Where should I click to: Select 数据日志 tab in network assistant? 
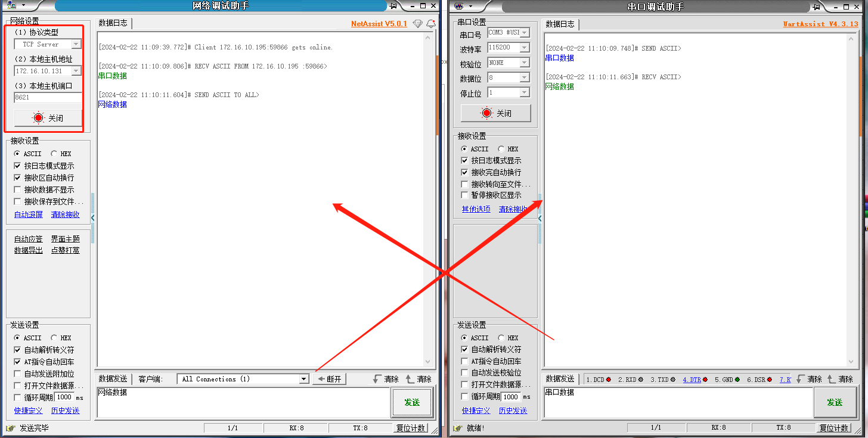[x=113, y=23]
